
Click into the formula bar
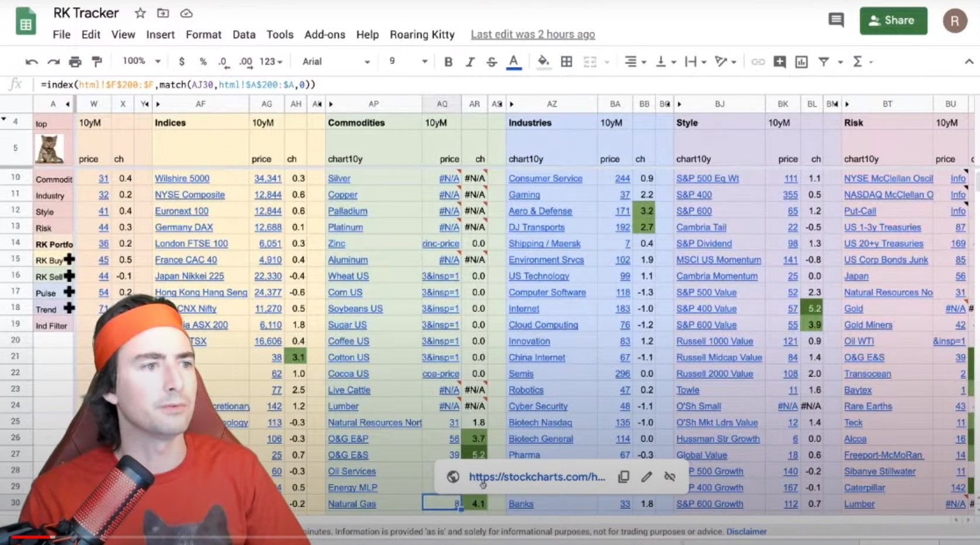(x=504, y=84)
